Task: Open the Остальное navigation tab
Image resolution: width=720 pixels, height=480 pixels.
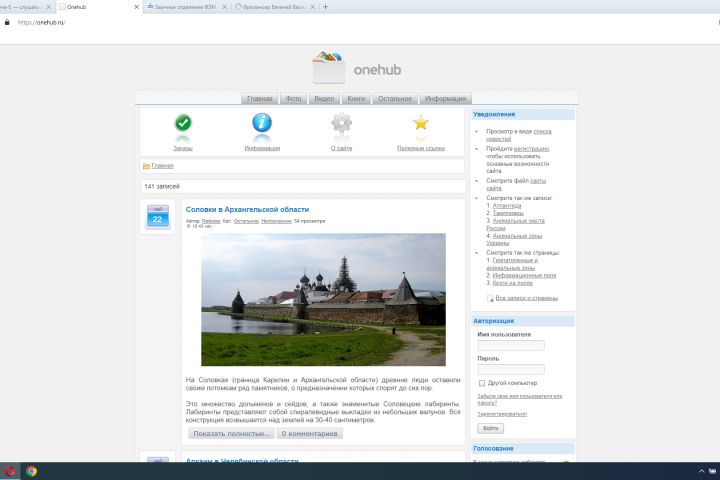Action: tap(395, 99)
